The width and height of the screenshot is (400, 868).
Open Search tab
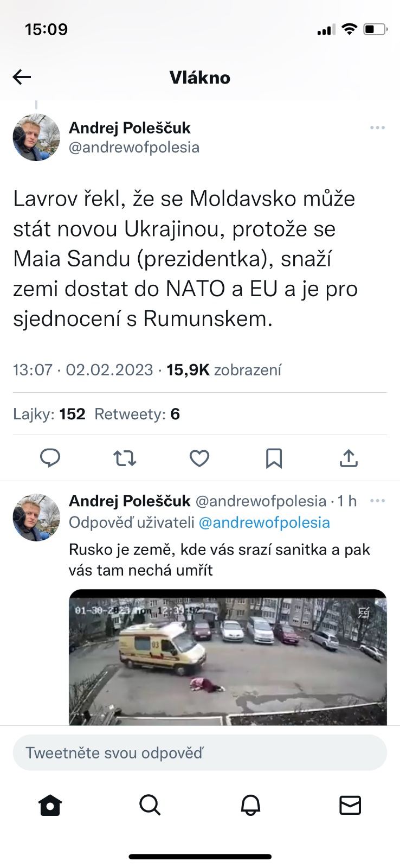point(150,805)
